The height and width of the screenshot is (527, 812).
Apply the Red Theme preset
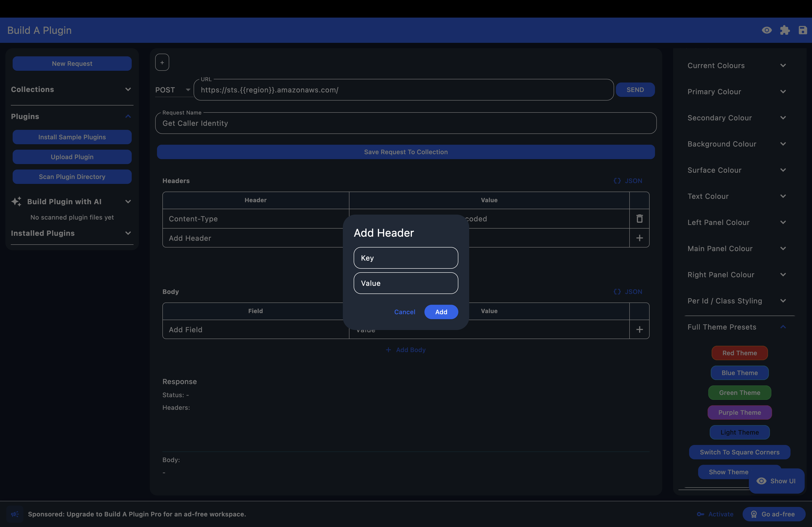click(x=740, y=353)
